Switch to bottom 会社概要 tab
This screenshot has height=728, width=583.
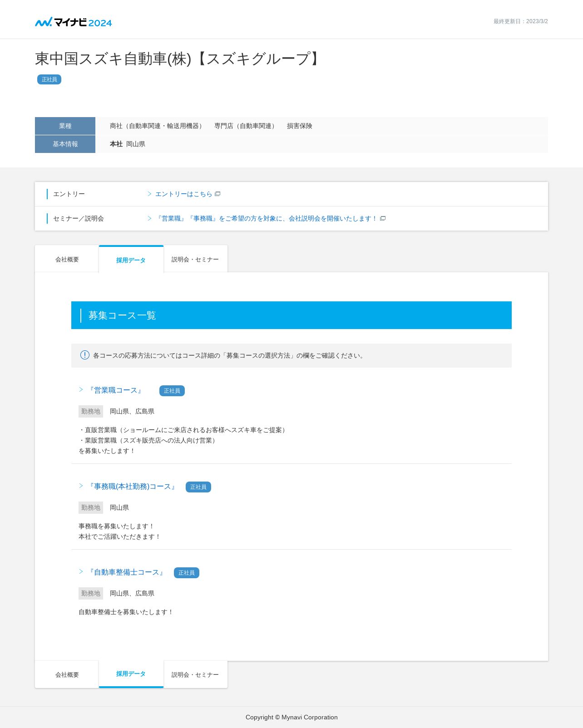click(67, 674)
